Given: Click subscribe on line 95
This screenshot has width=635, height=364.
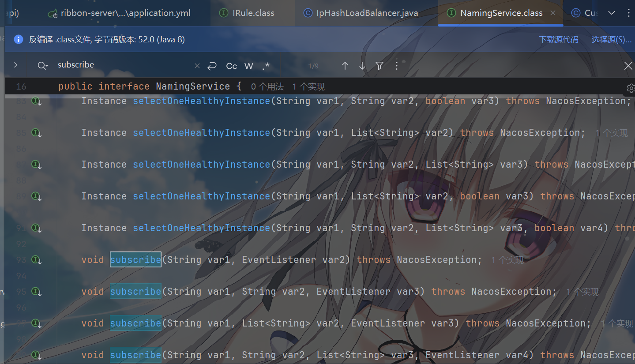Looking at the screenshot, I should coord(135,291).
